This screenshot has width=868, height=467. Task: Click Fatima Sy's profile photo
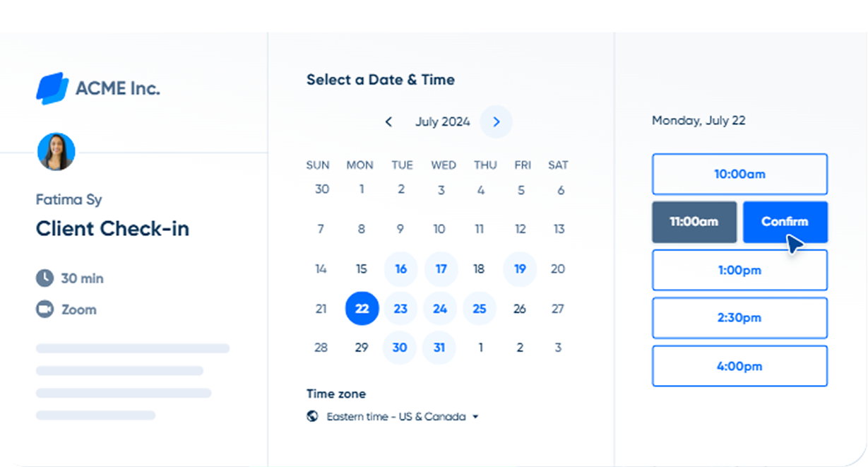click(56, 152)
